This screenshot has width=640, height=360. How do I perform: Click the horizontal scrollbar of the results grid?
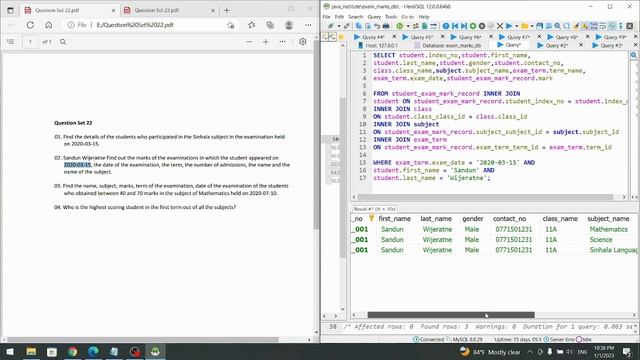pos(451,315)
